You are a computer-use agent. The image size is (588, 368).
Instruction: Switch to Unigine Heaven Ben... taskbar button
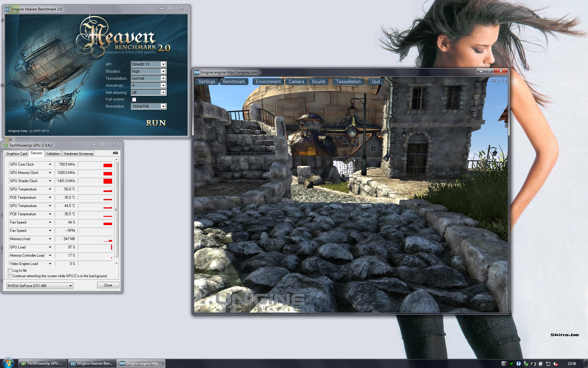point(92,363)
